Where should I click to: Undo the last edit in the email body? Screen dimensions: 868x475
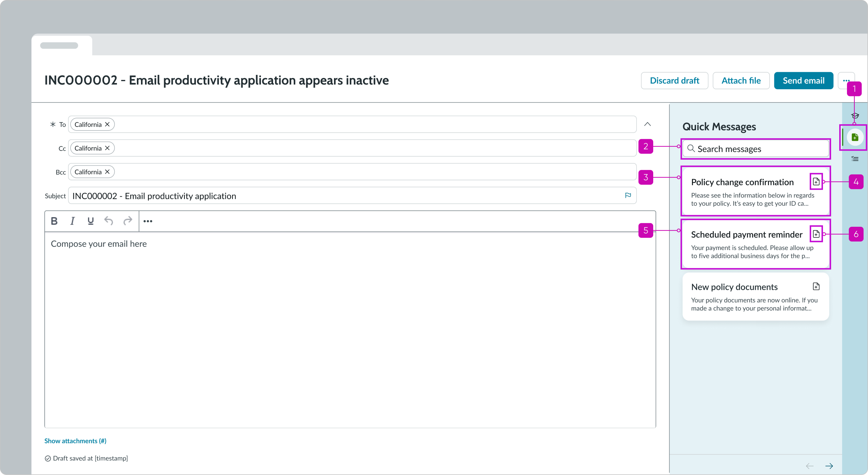point(108,221)
